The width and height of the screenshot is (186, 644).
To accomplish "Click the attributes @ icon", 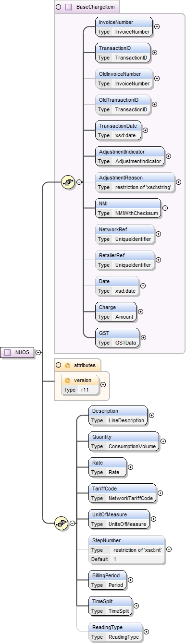I will click(68, 365).
